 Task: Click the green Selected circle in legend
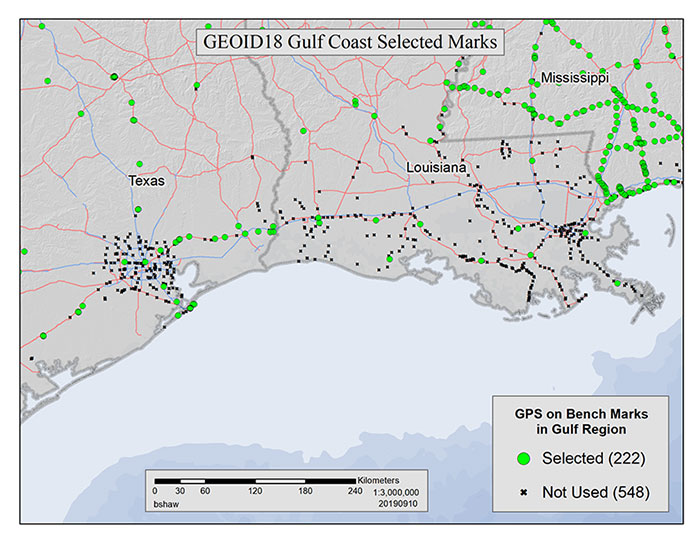click(522, 459)
